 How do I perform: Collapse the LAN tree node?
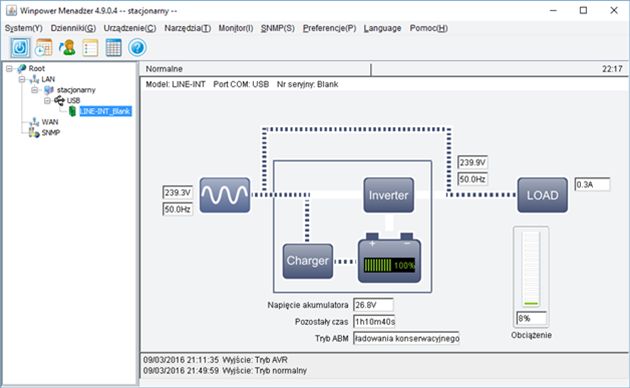click(22, 79)
